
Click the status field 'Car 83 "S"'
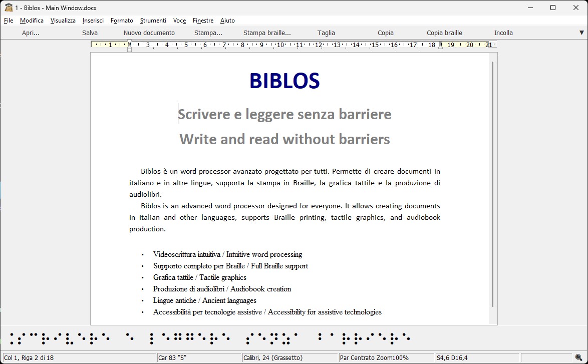[199, 357]
